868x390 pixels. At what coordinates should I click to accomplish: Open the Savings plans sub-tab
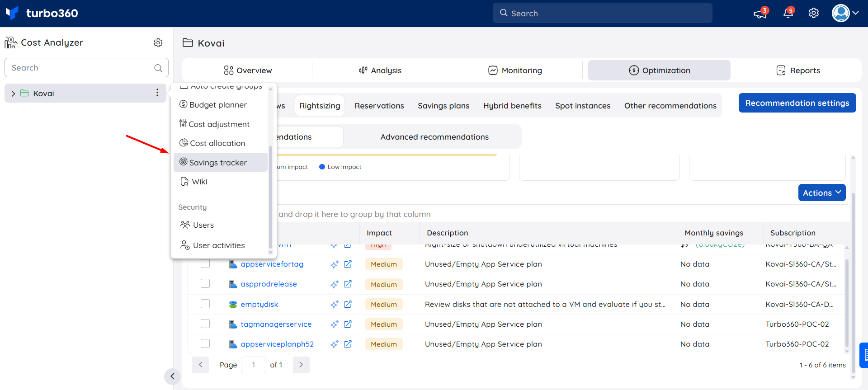tap(443, 106)
